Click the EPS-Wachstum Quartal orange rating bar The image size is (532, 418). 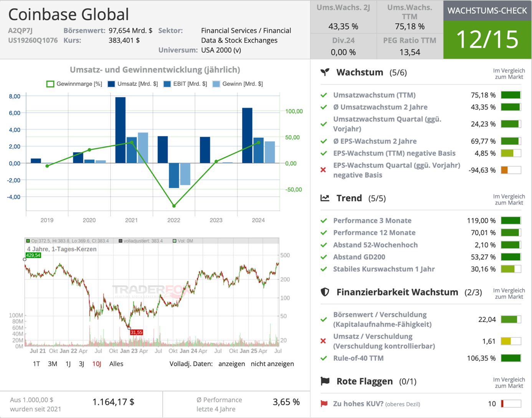point(511,170)
